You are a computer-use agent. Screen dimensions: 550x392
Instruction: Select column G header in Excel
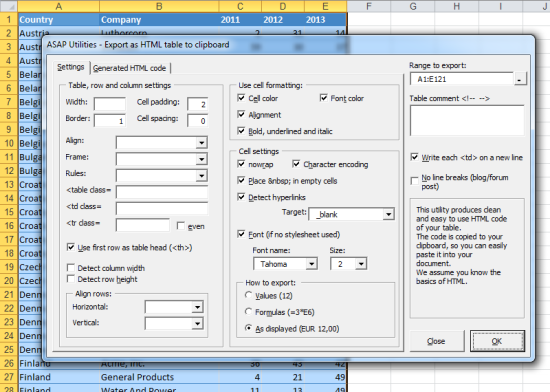(x=413, y=6)
